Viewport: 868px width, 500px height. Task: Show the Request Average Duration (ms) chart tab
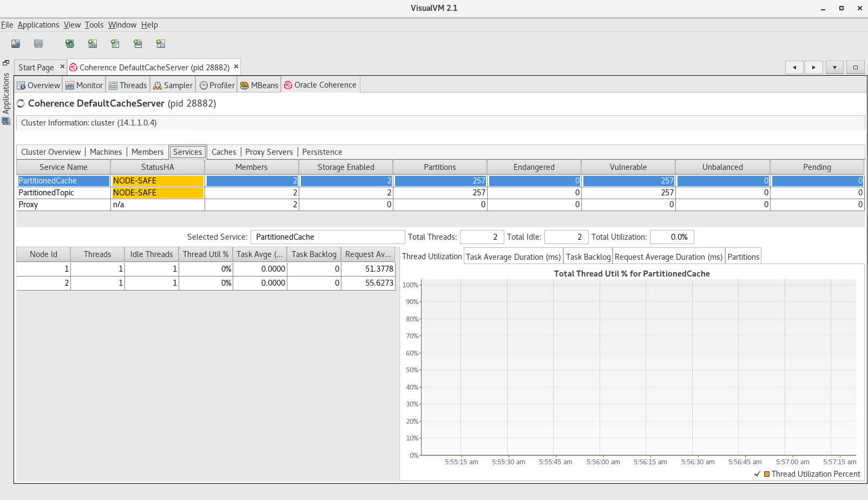pyautogui.click(x=669, y=257)
